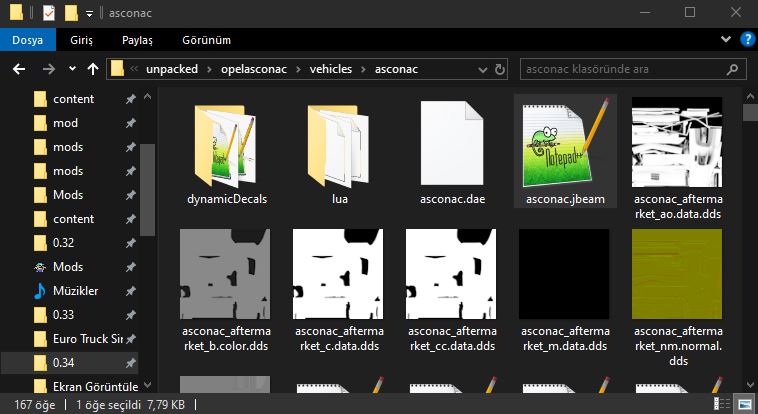Open recent locations dropdown arrow

[x=72, y=69]
